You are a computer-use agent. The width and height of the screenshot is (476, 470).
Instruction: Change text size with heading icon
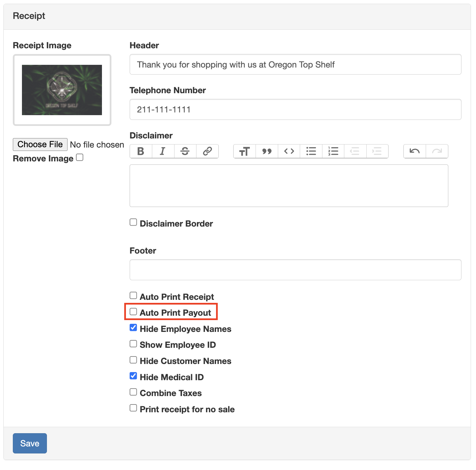[x=244, y=151]
